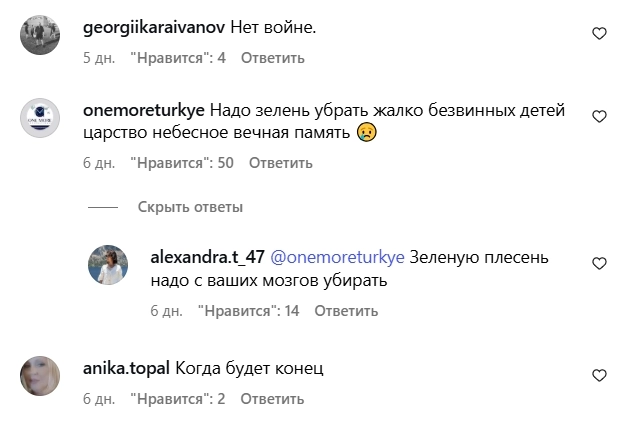Collapse replies with "Скрыть ответы"
This screenshot has height=437, width=623.
pos(190,208)
